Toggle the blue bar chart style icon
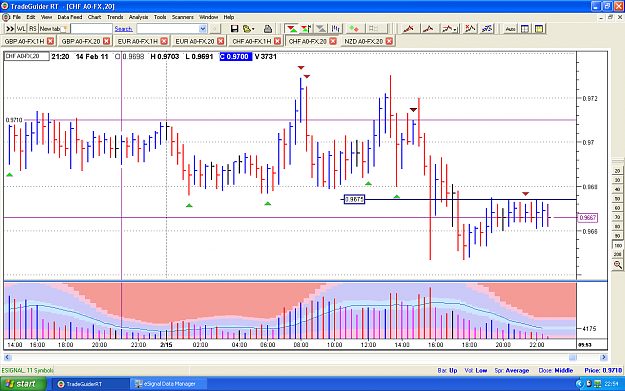Image resolution: width=625 pixels, height=391 pixels. [336, 29]
